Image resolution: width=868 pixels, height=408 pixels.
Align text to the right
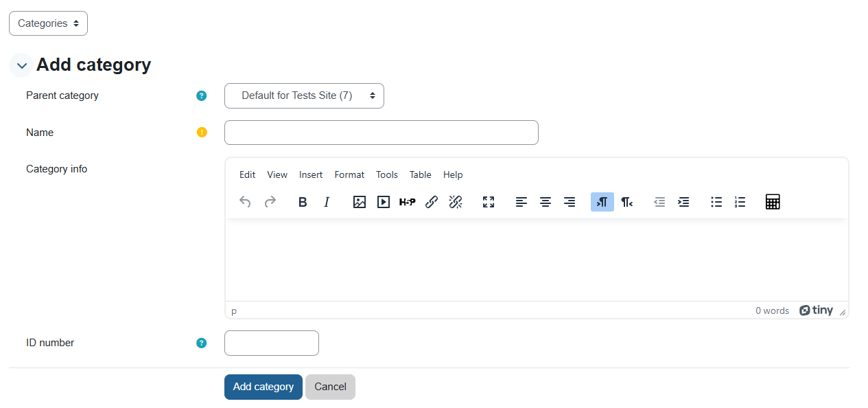(x=570, y=202)
